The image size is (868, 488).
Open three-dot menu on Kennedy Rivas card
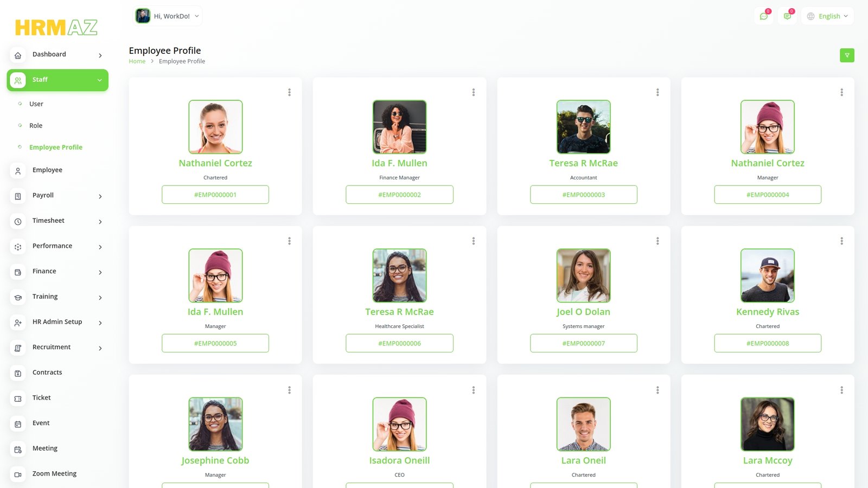(x=841, y=241)
